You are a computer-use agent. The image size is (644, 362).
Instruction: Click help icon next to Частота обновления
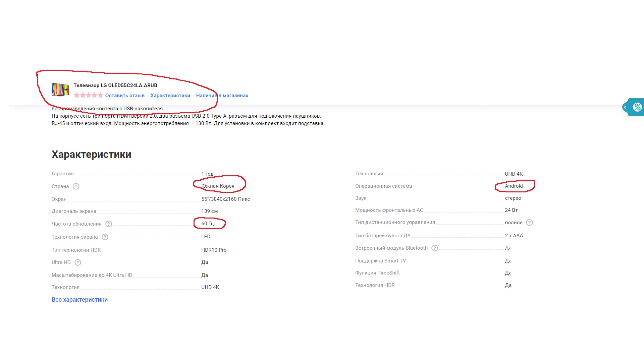[109, 224]
